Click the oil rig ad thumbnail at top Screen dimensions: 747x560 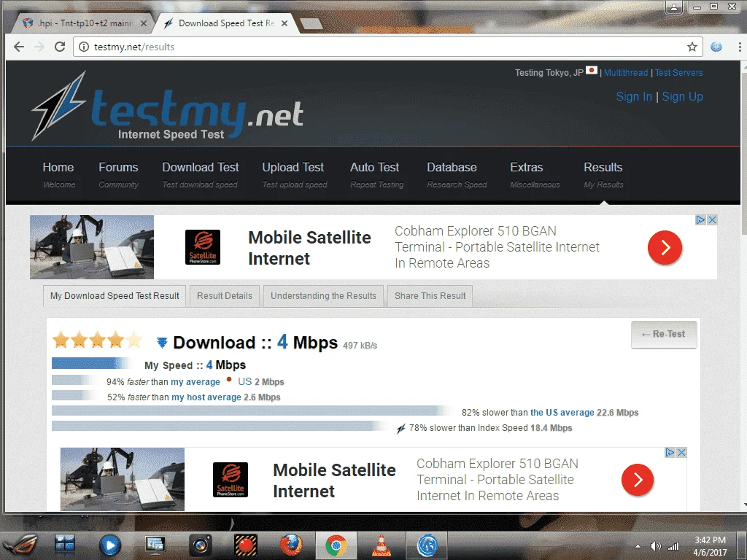click(x=92, y=247)
